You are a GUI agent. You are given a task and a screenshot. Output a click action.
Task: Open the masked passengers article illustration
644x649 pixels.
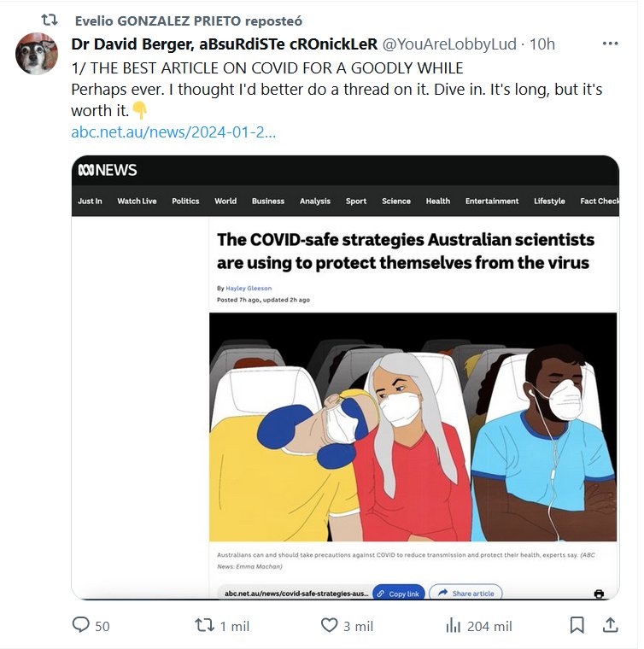413,427
